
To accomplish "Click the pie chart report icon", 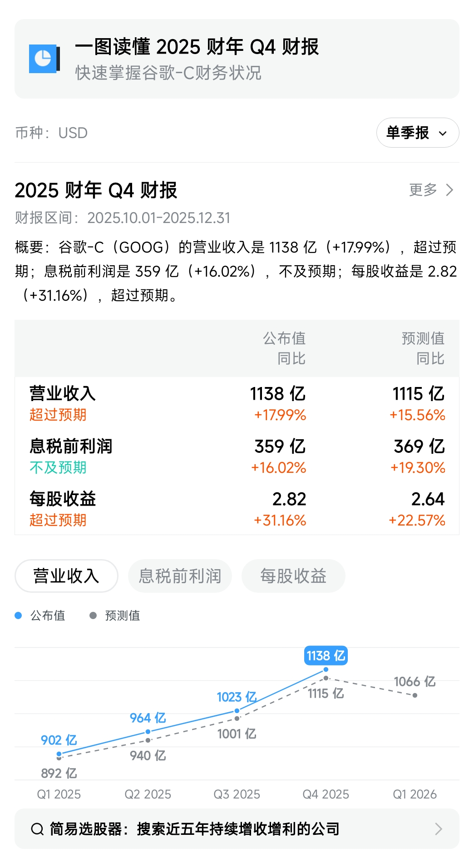I will coord(44,59).
